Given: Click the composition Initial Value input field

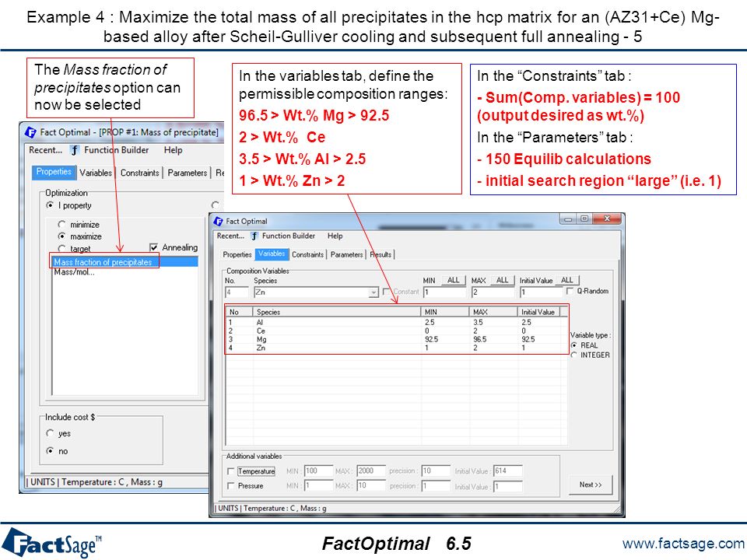Looking at the screenshot, I should click(x=541, y=292).
